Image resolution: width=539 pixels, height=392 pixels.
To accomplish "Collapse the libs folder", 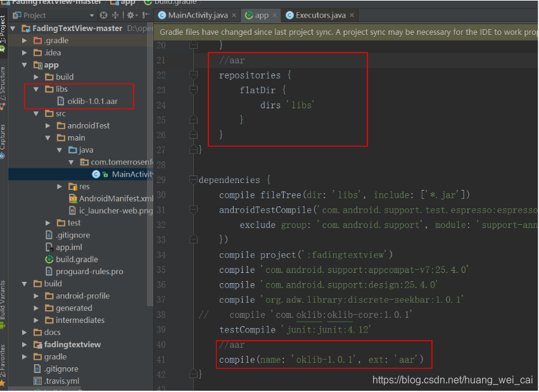I will [36, 89].
